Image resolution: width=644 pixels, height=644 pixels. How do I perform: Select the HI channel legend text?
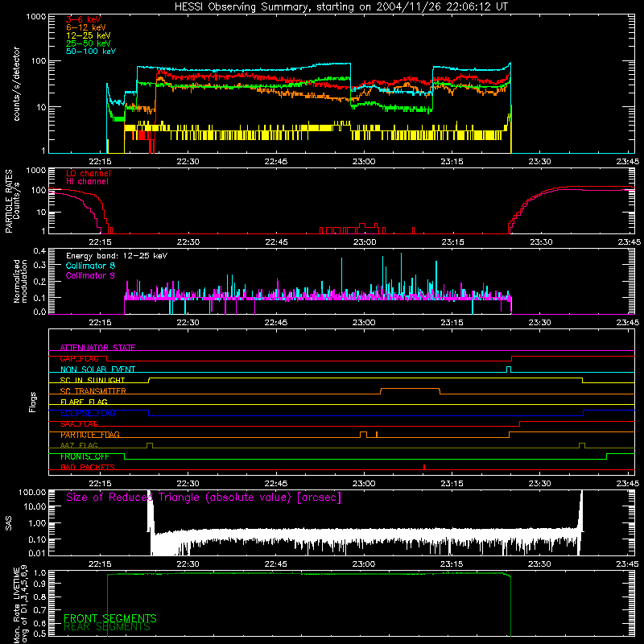[87, 181]
